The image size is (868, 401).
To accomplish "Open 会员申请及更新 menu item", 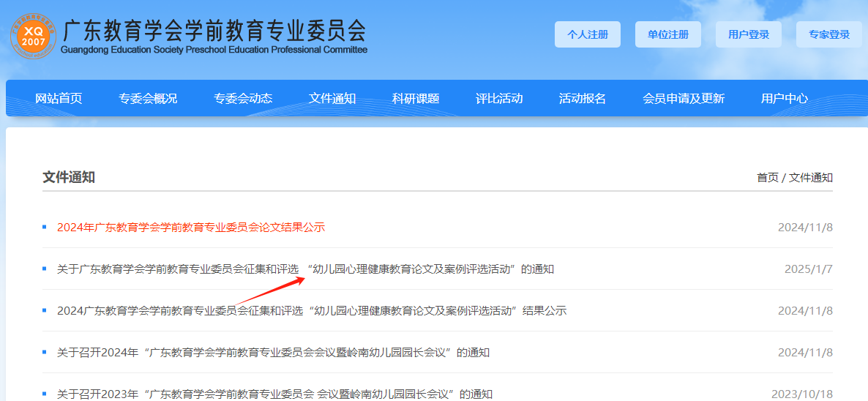I will pos(684,99).
